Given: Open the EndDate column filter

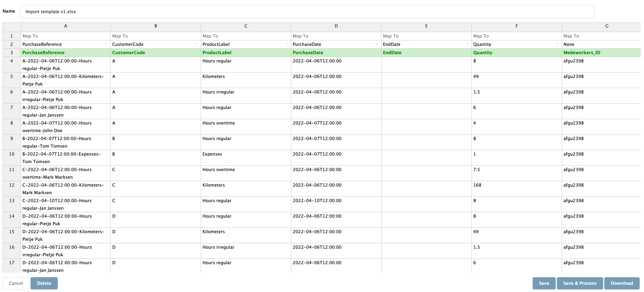Looking at the screenshot, I should 467,44.
